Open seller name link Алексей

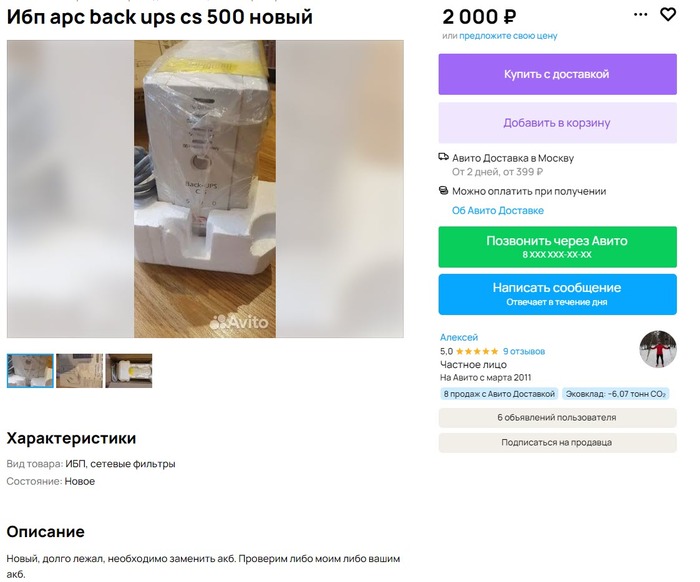coord(459,338)
